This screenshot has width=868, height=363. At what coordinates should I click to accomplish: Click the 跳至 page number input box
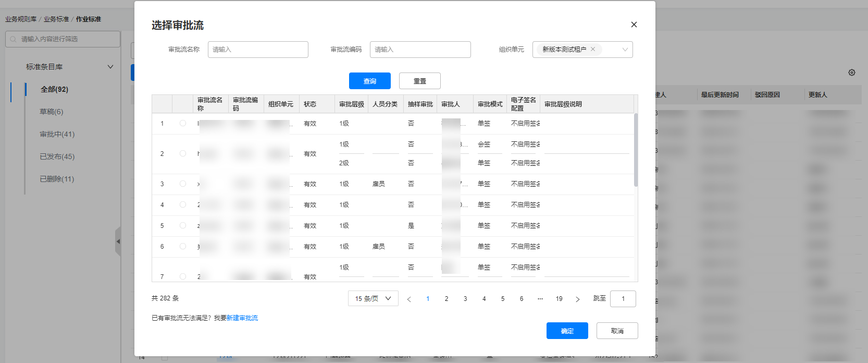623,299
